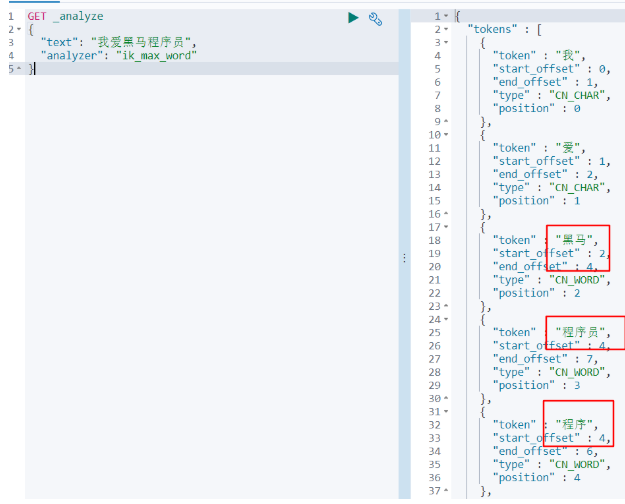
Task: Click the fold arrow at response line 30
Action: (x=446, y=398)
